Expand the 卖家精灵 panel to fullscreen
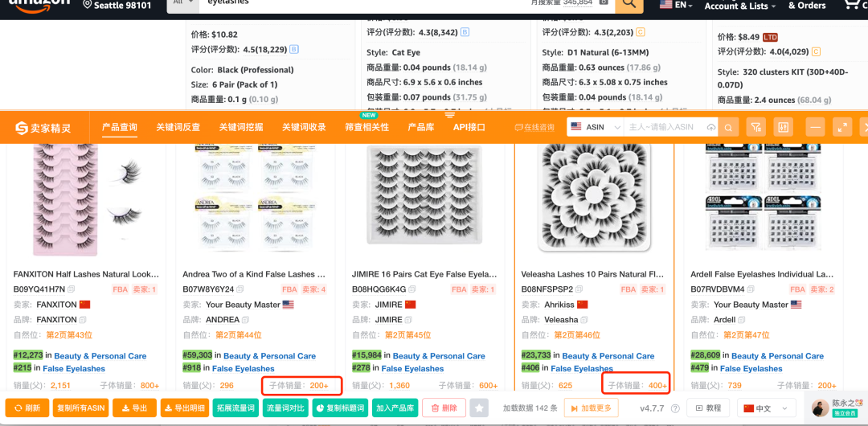 (842, 128)
